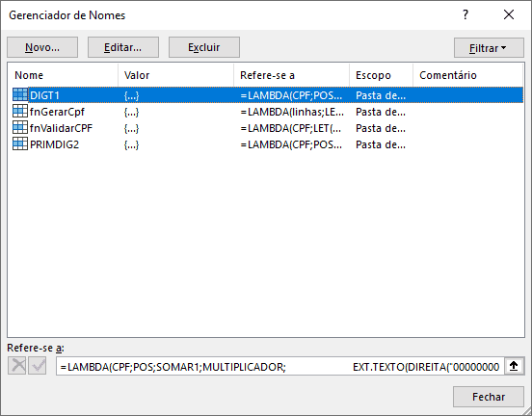
Task: Click the collapse dialog arrow icon
Action: click(514, 366)
